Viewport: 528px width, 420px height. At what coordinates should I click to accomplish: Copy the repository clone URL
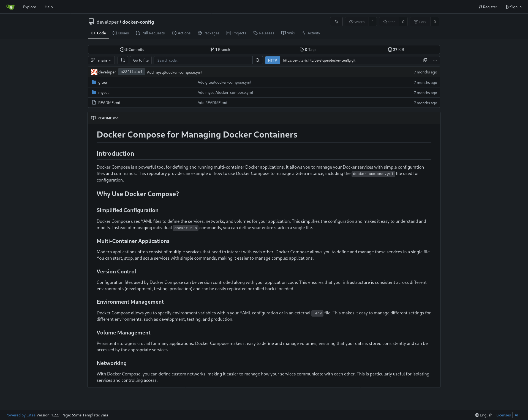[x=425, y=60]
